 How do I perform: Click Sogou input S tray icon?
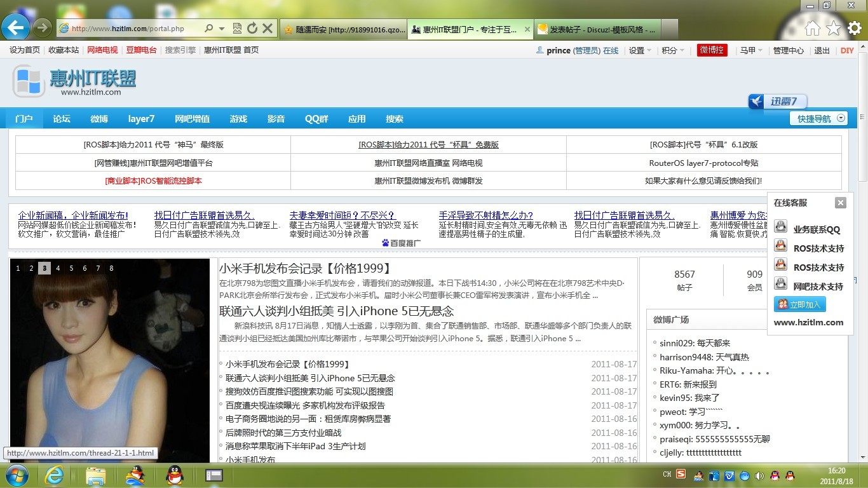click(x=681, y=474)
